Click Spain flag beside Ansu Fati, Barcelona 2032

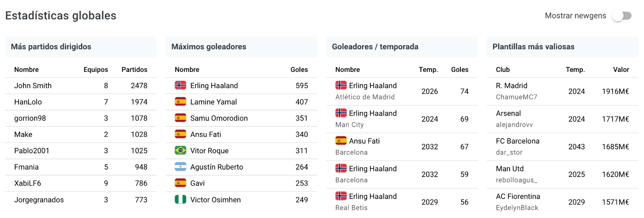pos(341,141)
